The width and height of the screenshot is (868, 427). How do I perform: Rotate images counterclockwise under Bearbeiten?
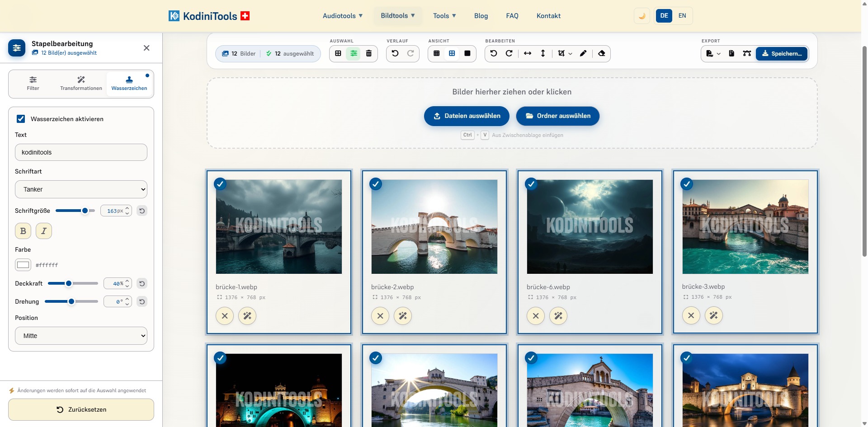(x=494, y=53)
